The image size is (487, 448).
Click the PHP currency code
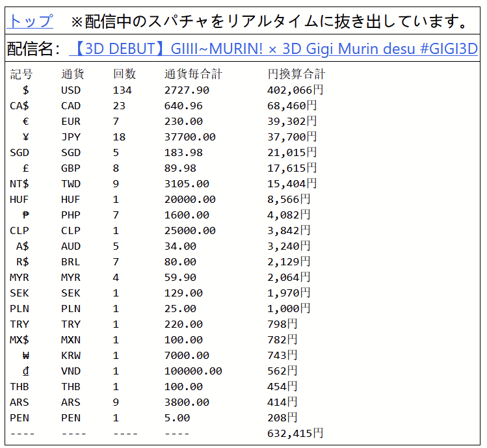pyautogui.click(x=71, y=215)
